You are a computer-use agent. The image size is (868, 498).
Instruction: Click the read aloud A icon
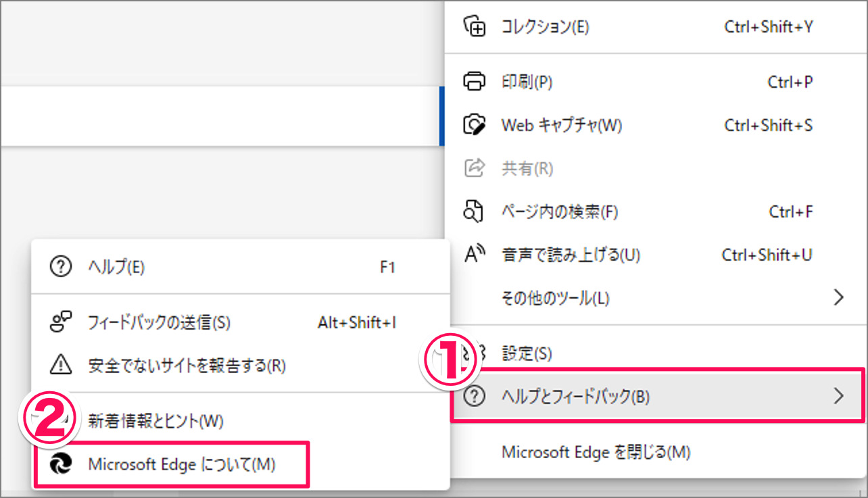coord(475,254)
